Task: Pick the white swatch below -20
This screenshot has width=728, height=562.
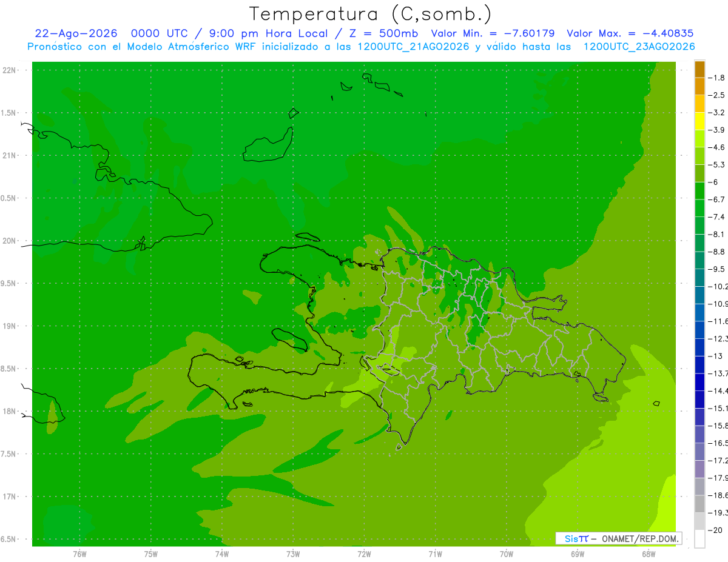Action: pos(699,538)
